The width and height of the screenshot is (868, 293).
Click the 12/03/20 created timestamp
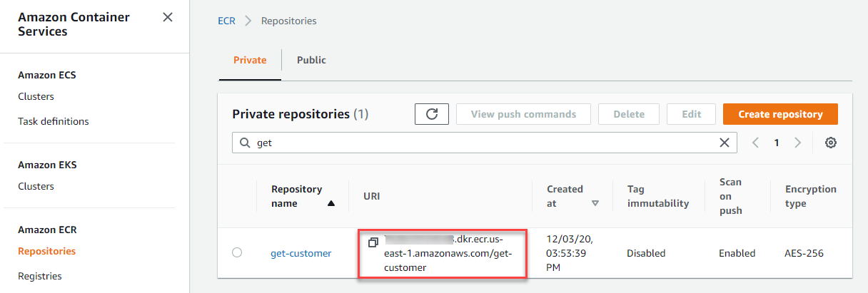point(570,253)
